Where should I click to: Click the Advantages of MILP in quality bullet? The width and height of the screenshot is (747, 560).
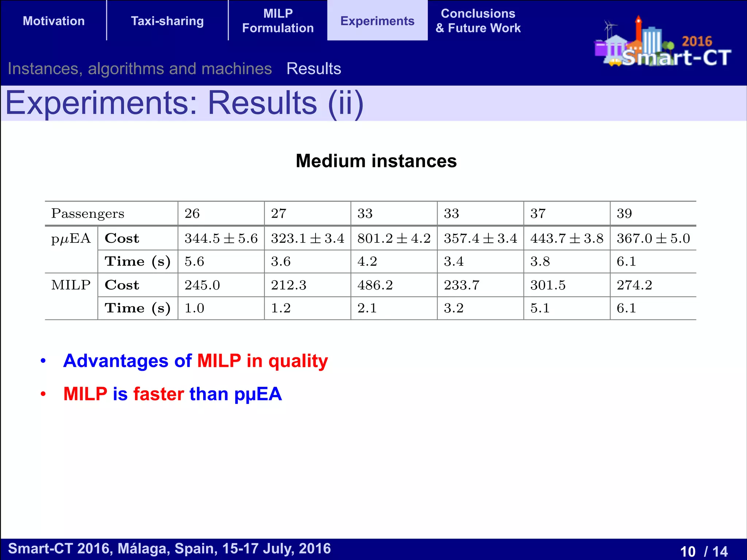pyautogui.click(x=196, y=361)
